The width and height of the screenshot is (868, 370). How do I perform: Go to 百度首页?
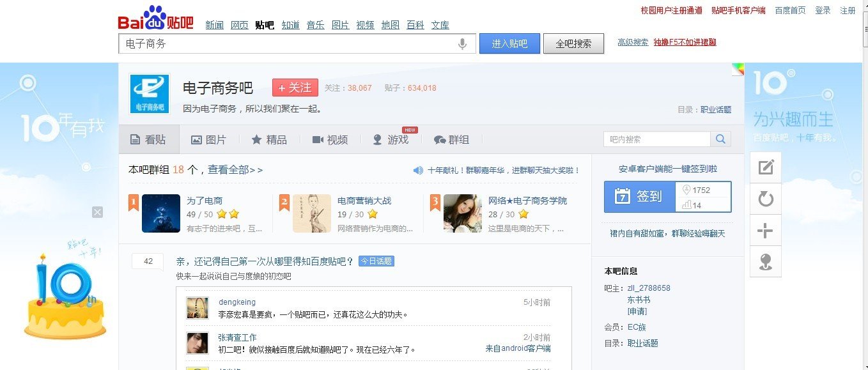791,10
